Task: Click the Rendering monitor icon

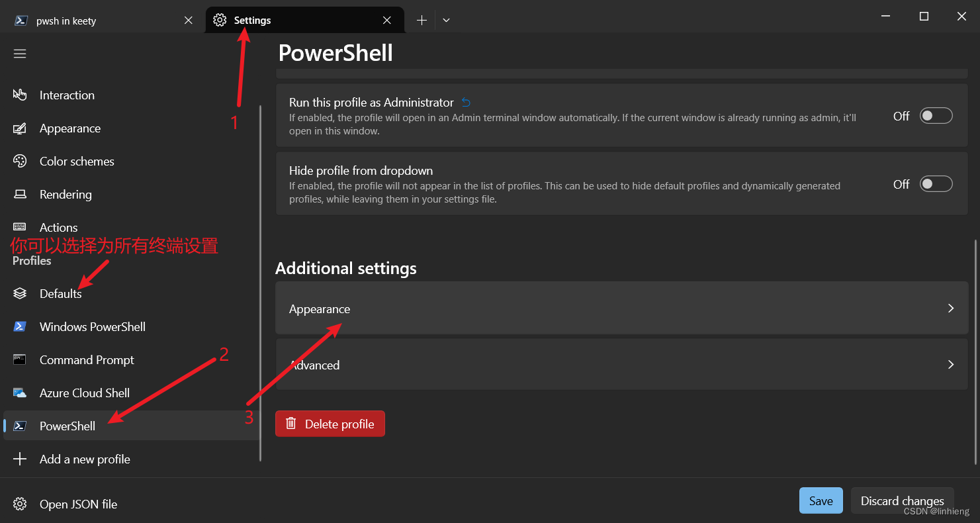Action: 20,194
